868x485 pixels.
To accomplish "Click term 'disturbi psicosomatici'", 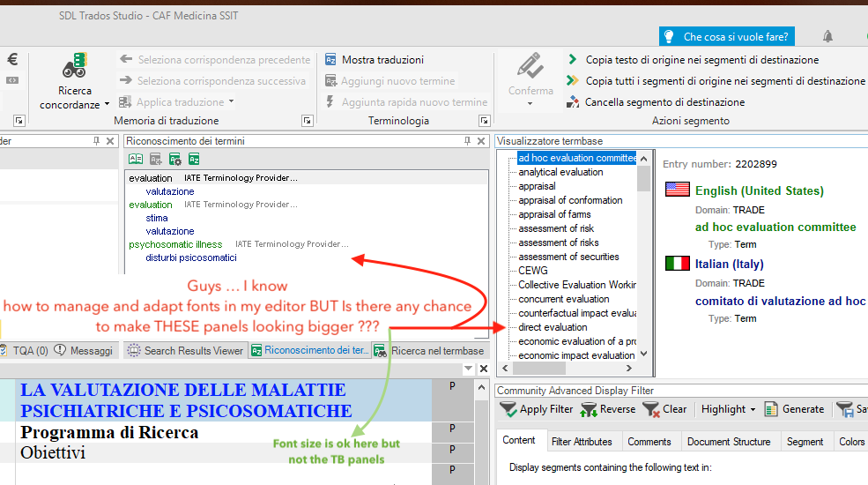I will coord(191,258).
